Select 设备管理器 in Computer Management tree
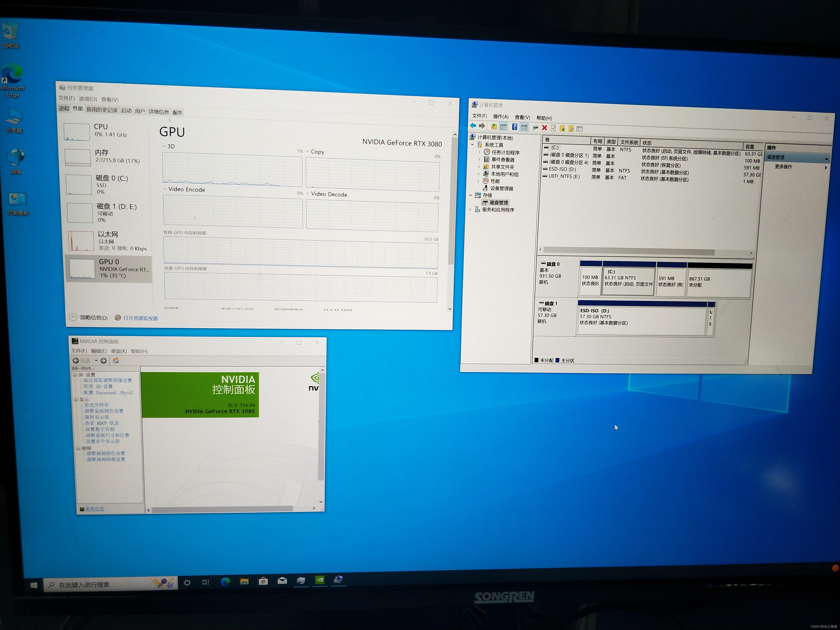Image resolution: width=840 pixels, height=630 pixels. pos(501,188)
